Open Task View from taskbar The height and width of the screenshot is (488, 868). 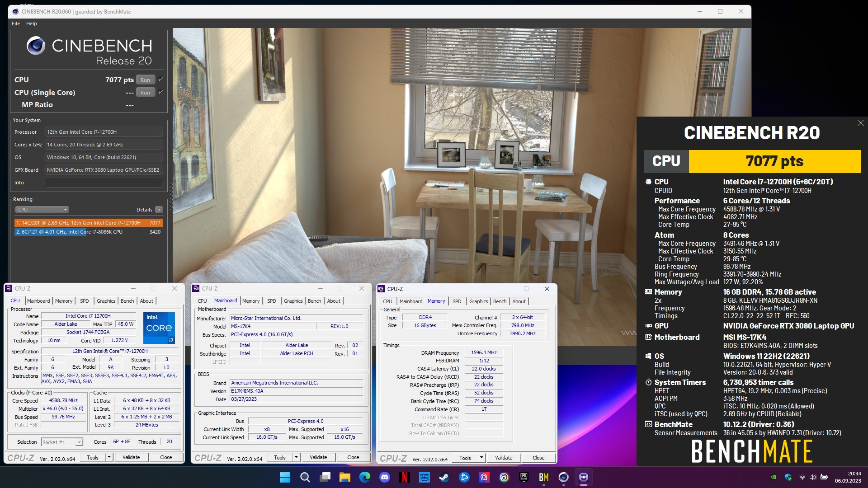point(325,477)
